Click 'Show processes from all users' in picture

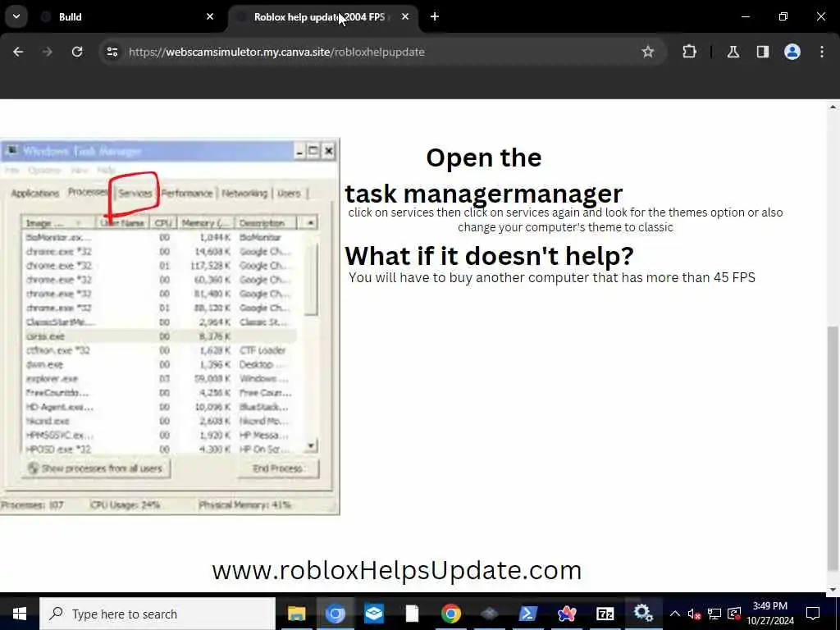[x=96, y=468]
